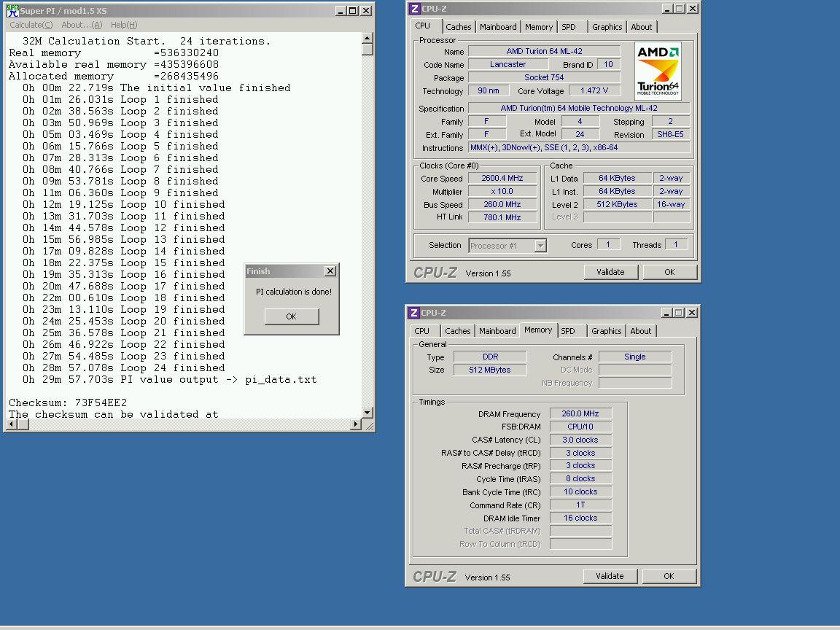
Task: Click OK in the Finish dialog
Action: [x=292, y=316]
